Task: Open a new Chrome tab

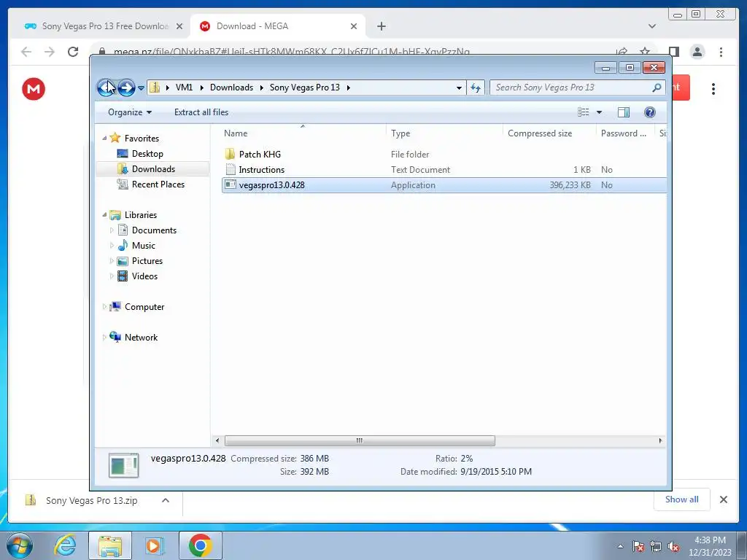Action: tap(381, 26)
